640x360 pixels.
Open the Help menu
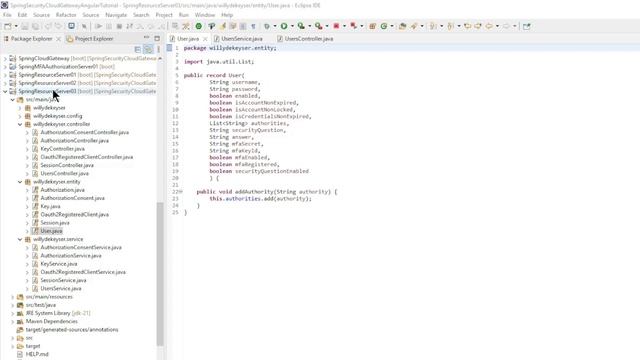[x=227, y=15]
